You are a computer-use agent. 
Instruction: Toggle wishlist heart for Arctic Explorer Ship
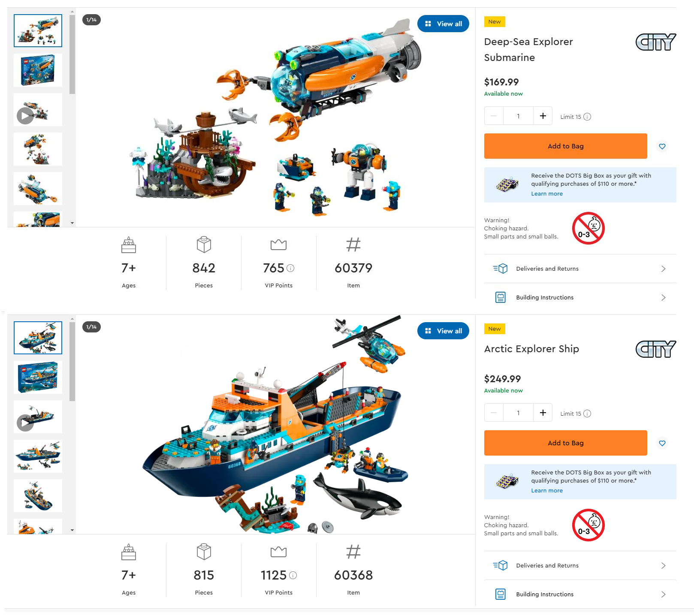[x=662, y=443]
